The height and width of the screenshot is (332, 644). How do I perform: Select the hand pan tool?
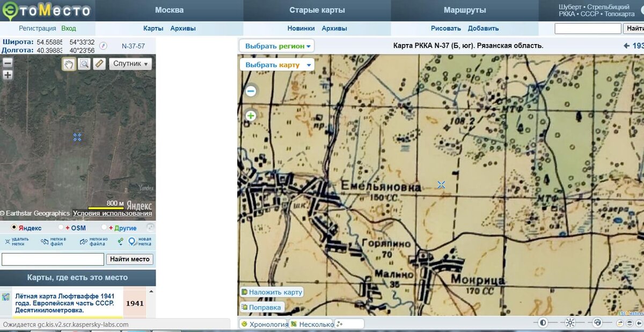[69, 64]
